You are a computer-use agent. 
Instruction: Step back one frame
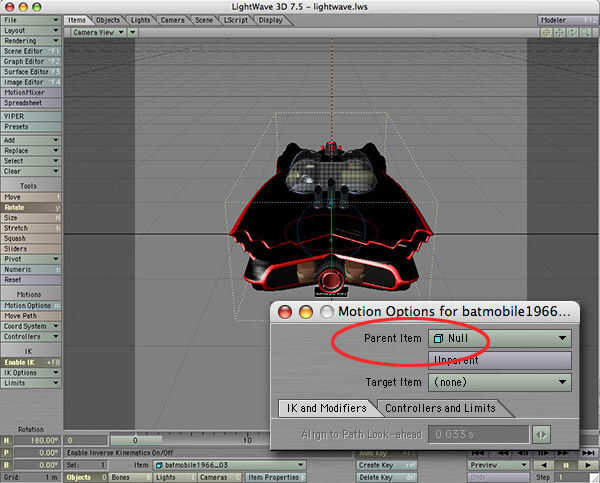click(x=523, y=453)
